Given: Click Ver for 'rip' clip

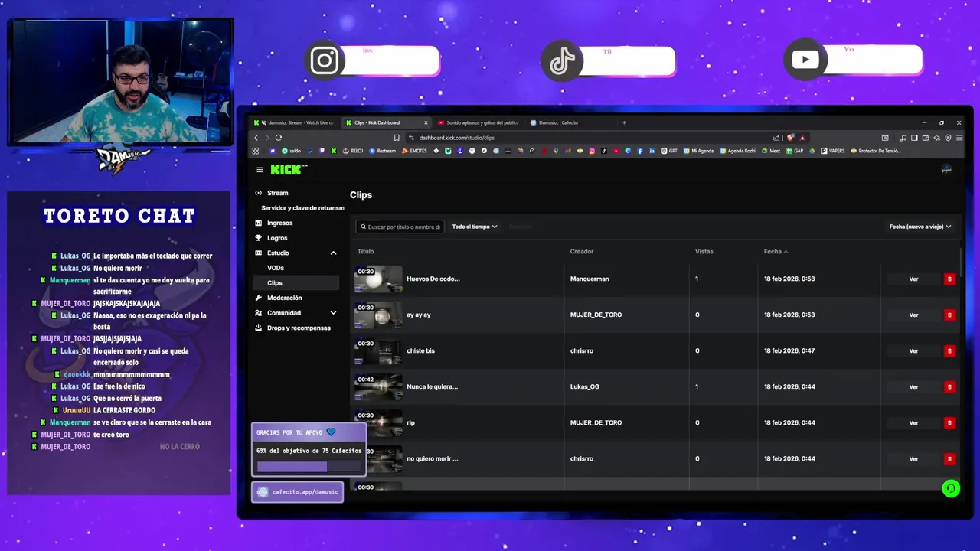Looking at the screenshot, I should pos(913,422).
